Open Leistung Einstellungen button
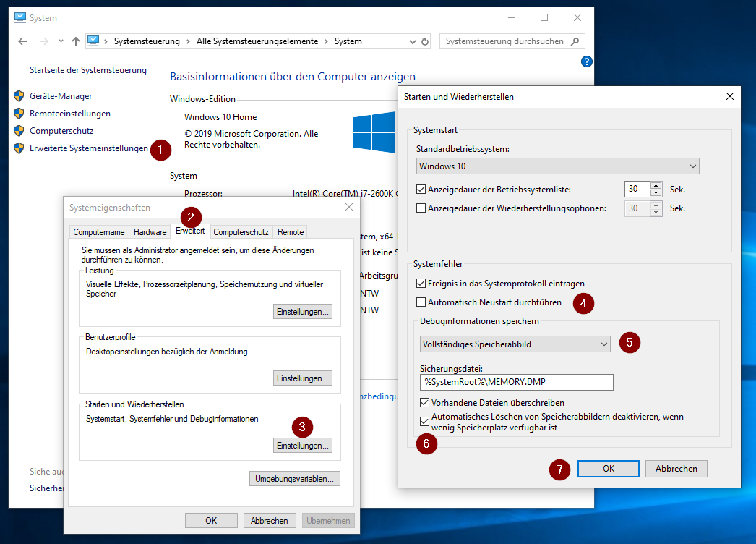The height and width of the screenshot is (544, 756). pos(303,312)
